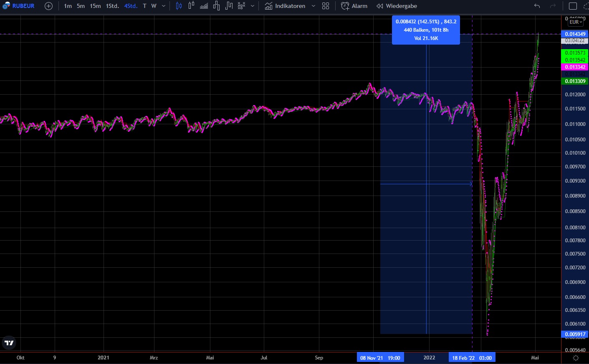Image resolution: width=589 pixels, height=364 pixels.
Task: Open the Indikatoren dialog
Action: click(285, 6)
